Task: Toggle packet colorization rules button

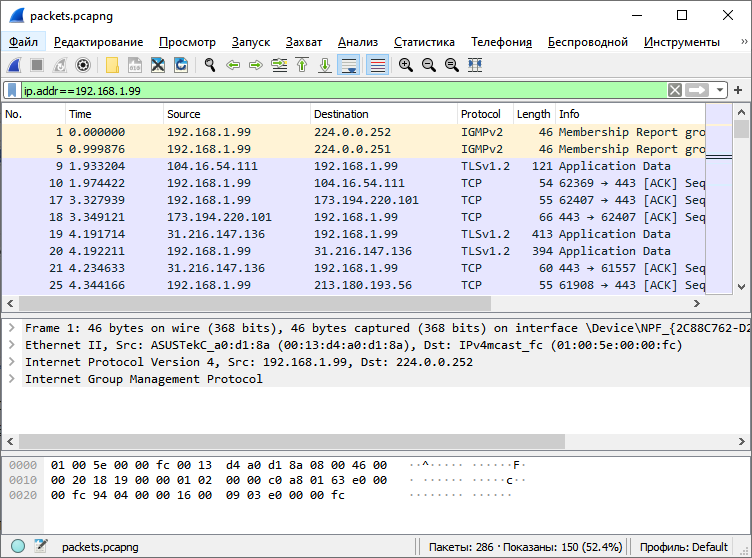Action: click(x=377, y=65)
